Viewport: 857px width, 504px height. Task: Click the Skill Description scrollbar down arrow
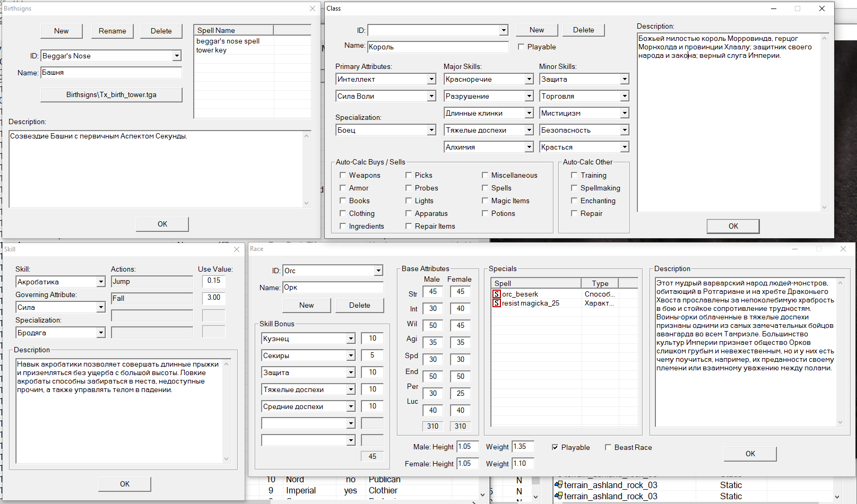tap(227, 459)
